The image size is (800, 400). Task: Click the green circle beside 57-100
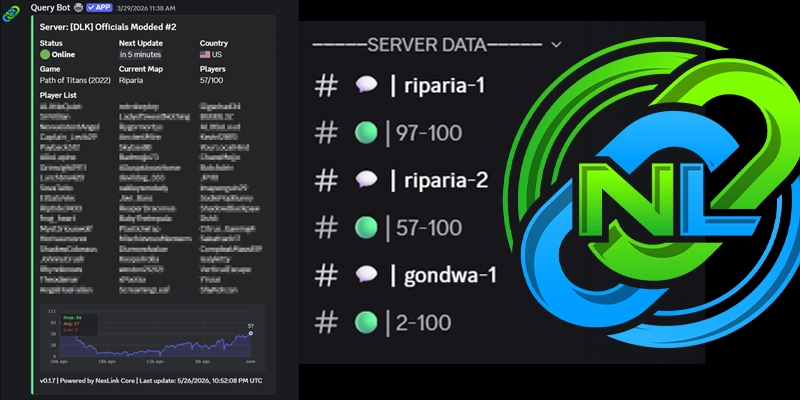point(366,228)
